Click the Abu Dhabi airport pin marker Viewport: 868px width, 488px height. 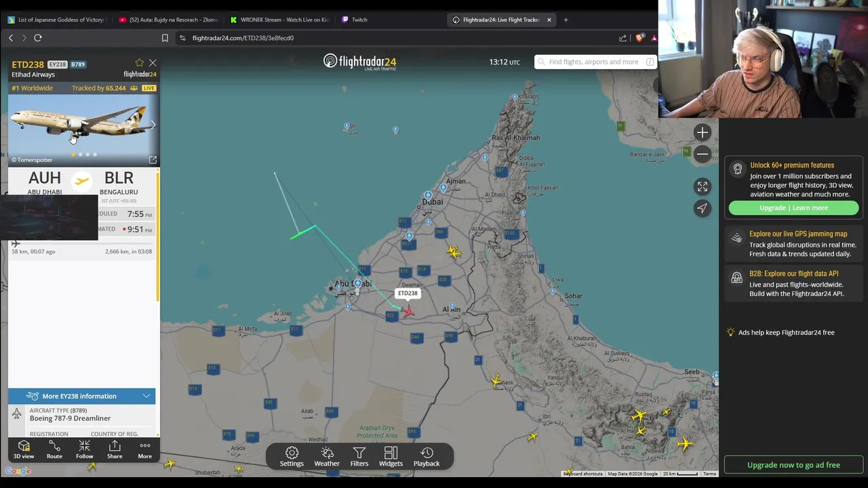(358, 284)
